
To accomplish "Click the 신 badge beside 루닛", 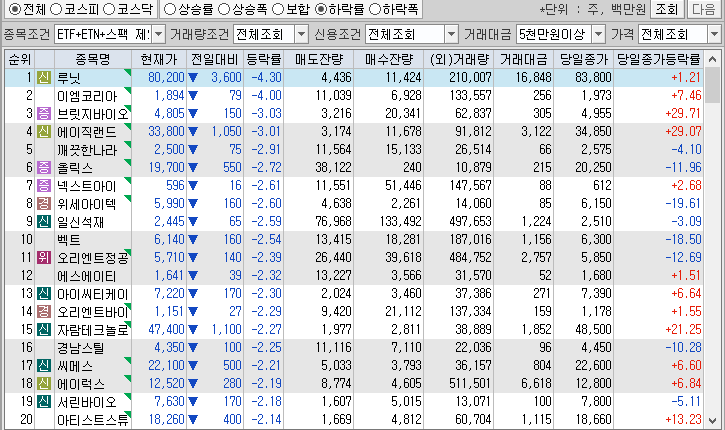I will tap(44, 77).
